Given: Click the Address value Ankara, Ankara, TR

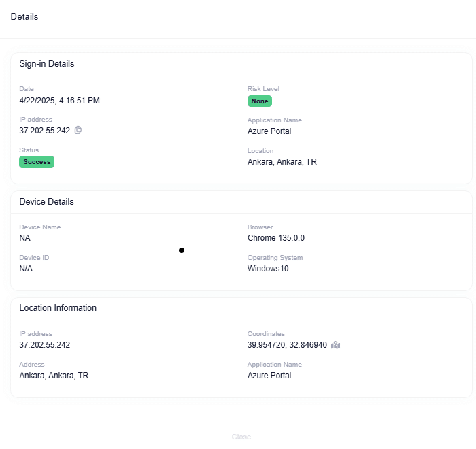Looking at the screenshot, I should pyautogui.click(x=54, y=376).
